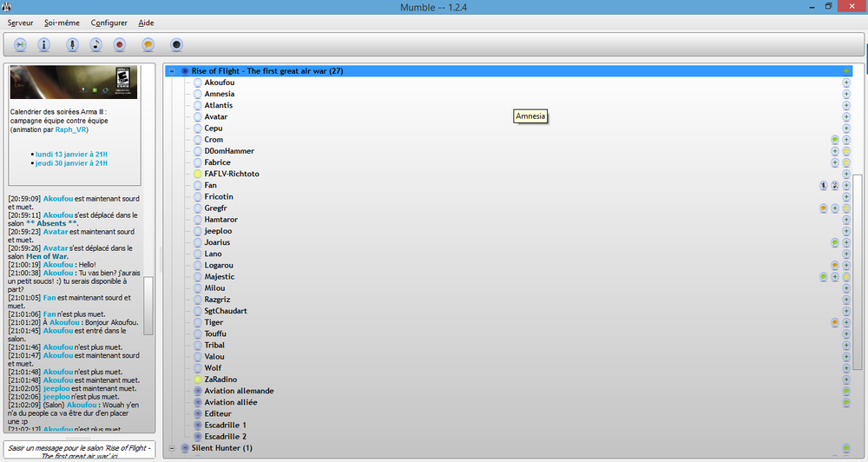Select user Amnesia in the channel list
This screenshot has width=868, height=462.
click(x=220, y=94)
